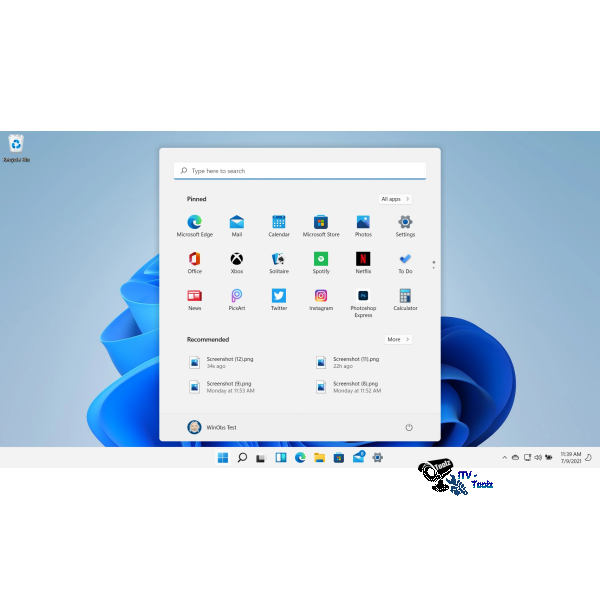Launch the pinned Calendar app
The width and height of the screenshot is (600, 600).
tap(279, 226)
